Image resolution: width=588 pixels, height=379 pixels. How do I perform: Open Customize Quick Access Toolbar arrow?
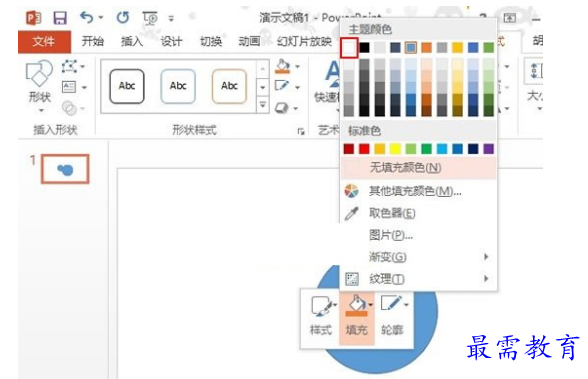click(x=171, y=18)
